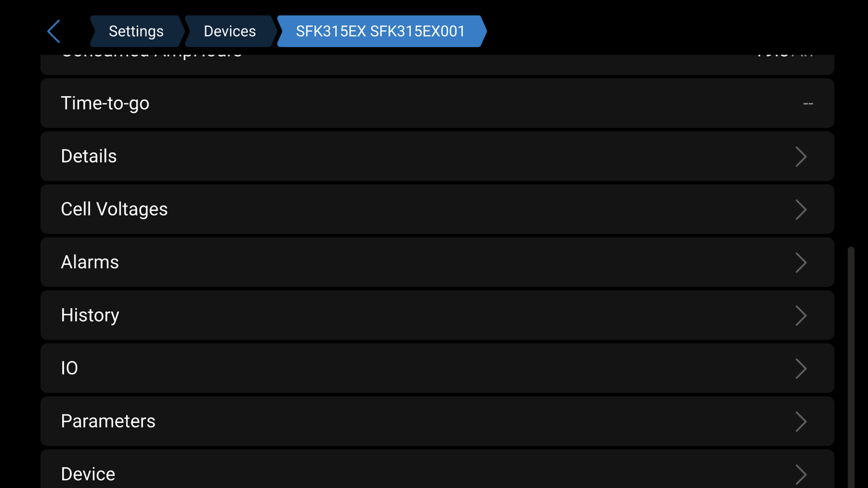Click the Cell Voltages chevron arrow
868x488 pixels.
coord(801,209)
